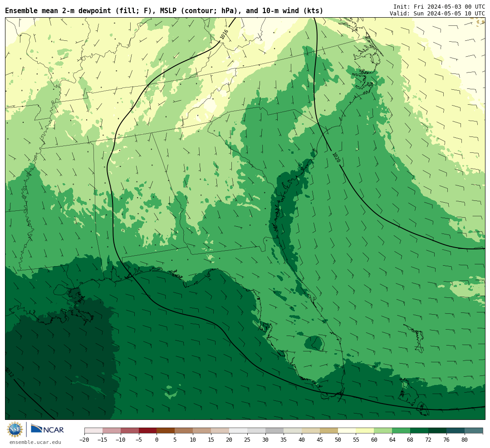490x448 pixels.
Task: Open the ensemble.ucar.edu link text
Action: pos(35,442)
